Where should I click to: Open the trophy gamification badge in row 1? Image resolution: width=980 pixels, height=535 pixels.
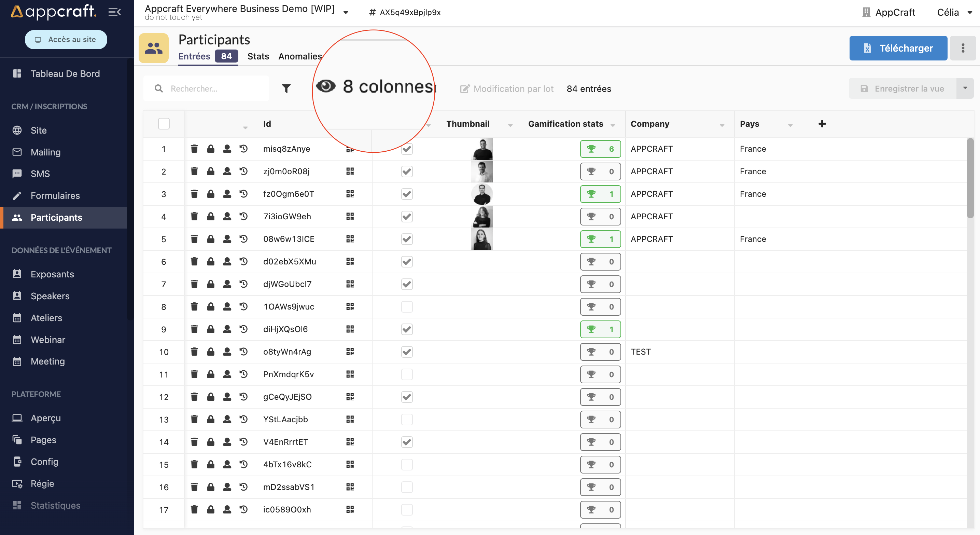[x=600, y=149]
